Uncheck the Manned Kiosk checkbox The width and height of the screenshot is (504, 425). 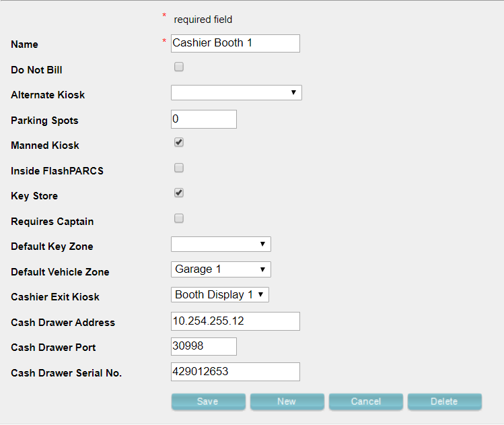(179, 143)
